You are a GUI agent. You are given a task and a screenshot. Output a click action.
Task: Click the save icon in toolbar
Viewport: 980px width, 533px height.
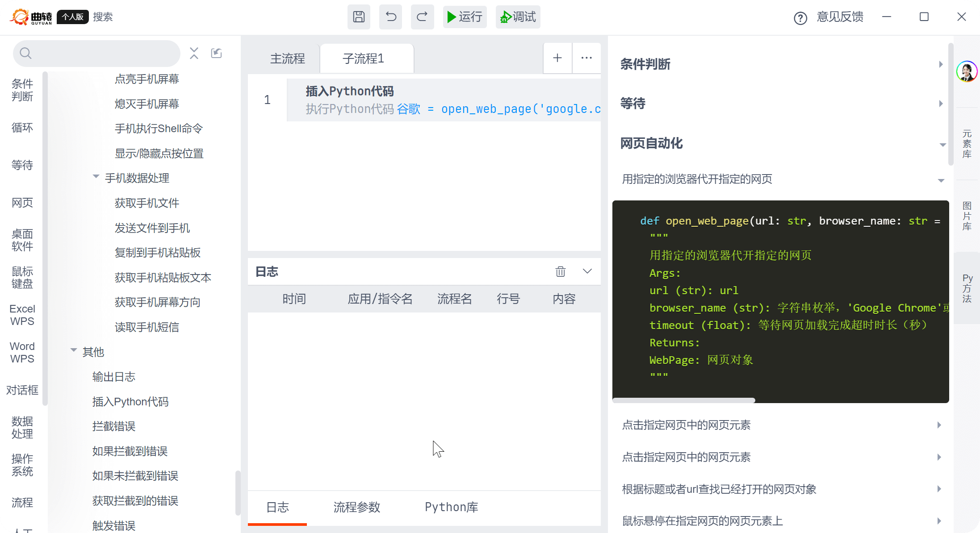click(359, 17)
